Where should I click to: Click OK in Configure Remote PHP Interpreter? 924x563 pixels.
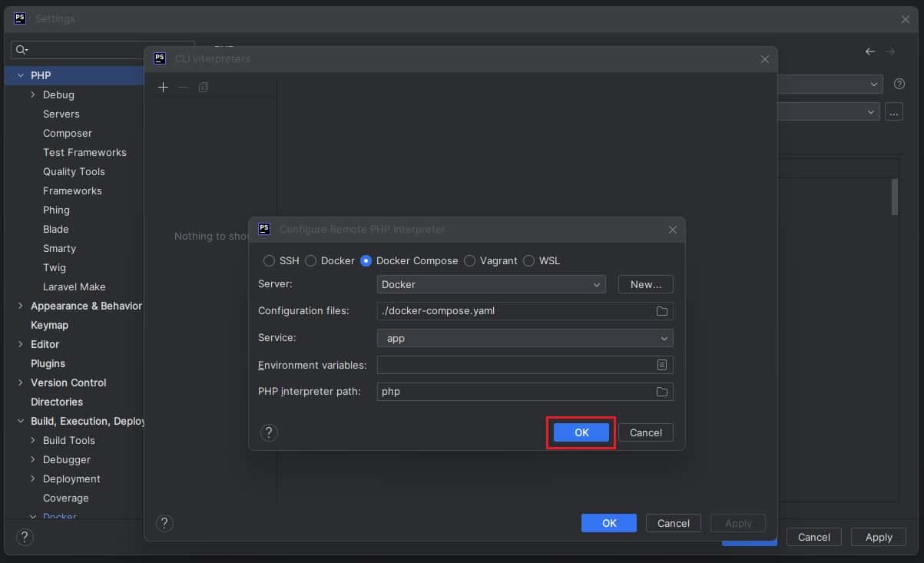pyautogui.click(x=581, y=432)
